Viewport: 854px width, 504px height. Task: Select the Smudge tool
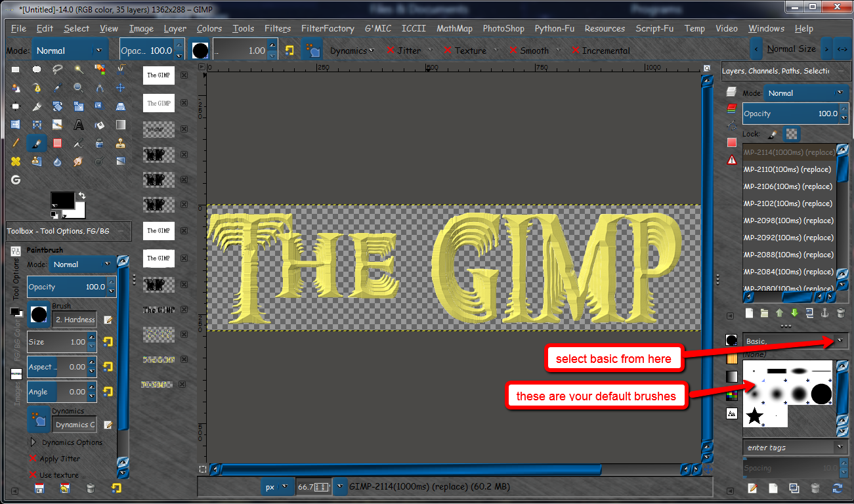tap(79, 162)
